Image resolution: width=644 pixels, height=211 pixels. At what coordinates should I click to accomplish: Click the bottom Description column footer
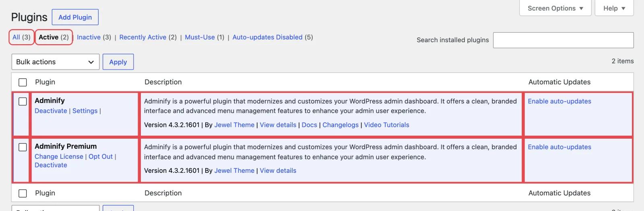tap(163, 193)
